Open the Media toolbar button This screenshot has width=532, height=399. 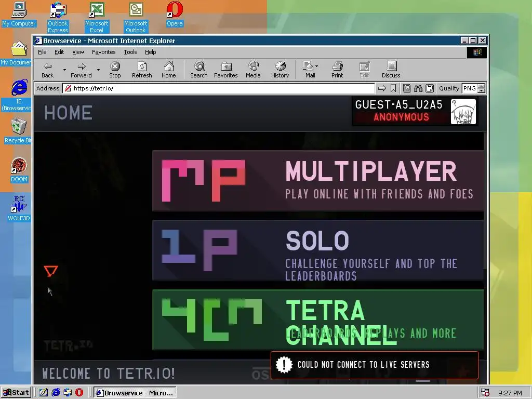253,70
